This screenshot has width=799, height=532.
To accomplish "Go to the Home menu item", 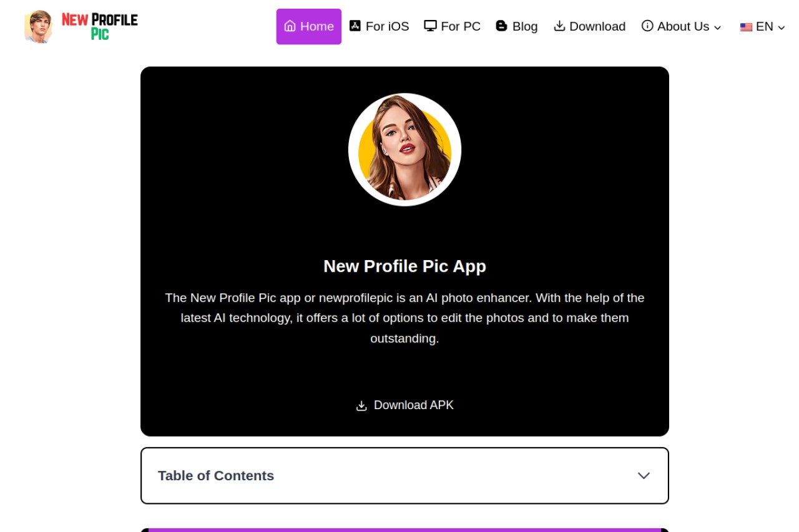I will pyautogui.click(x=309, y=26).
